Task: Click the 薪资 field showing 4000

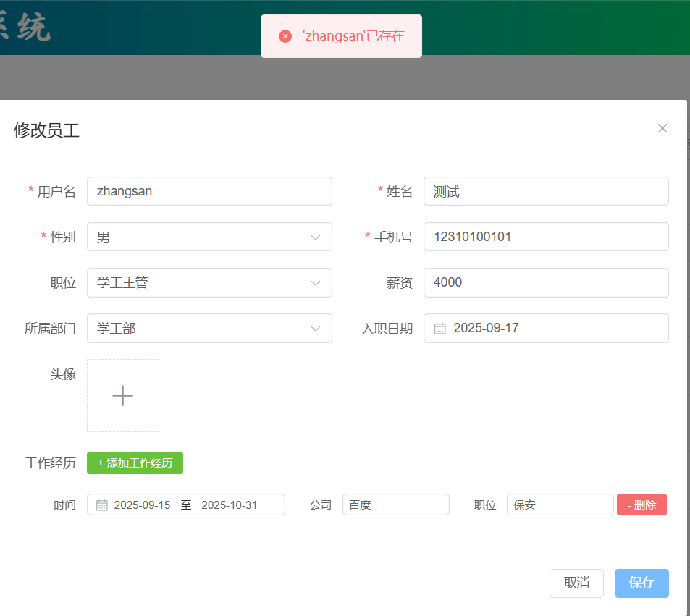Action: 546,282
